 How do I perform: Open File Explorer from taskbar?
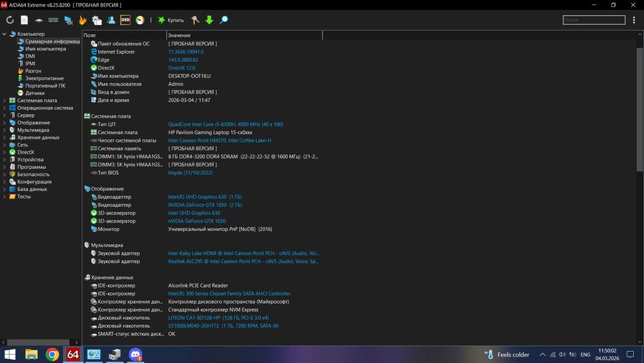click(x=31, y=355)
